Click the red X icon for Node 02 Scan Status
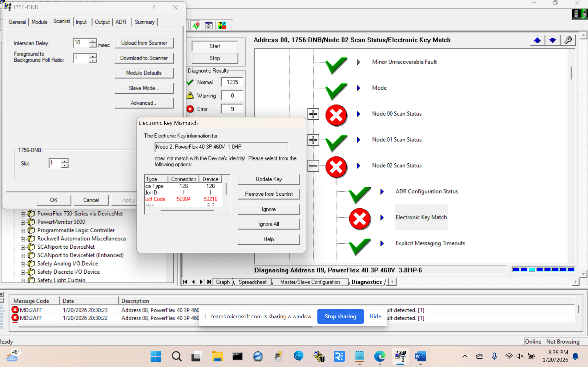This screenshot has width=588, height=367. 336,167
